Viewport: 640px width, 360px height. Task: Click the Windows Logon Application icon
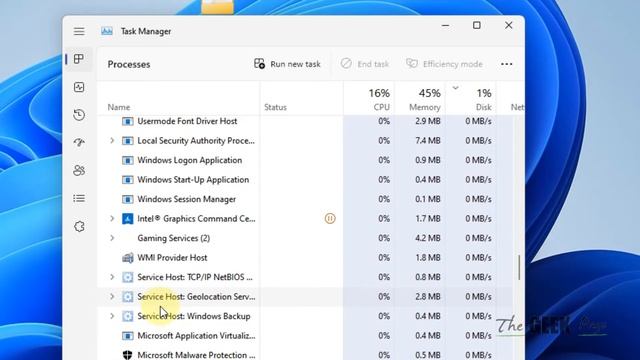coord(128,160)
